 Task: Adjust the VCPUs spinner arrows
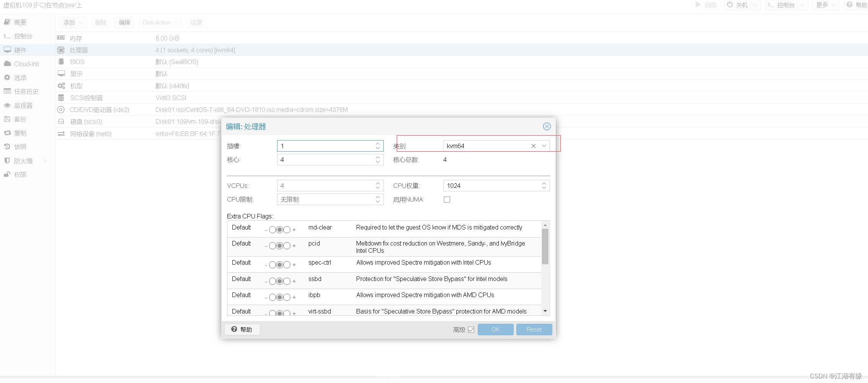378,186
